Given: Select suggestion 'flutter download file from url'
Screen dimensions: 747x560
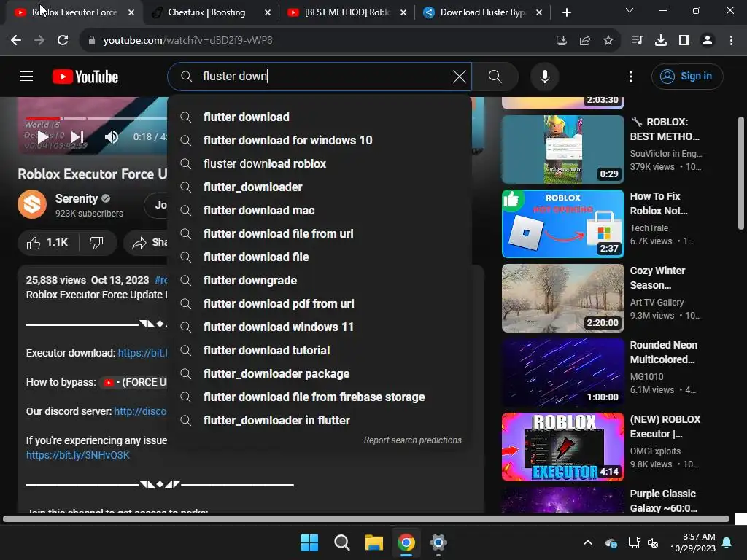Looking at the screenshot, I should point(320,233).
